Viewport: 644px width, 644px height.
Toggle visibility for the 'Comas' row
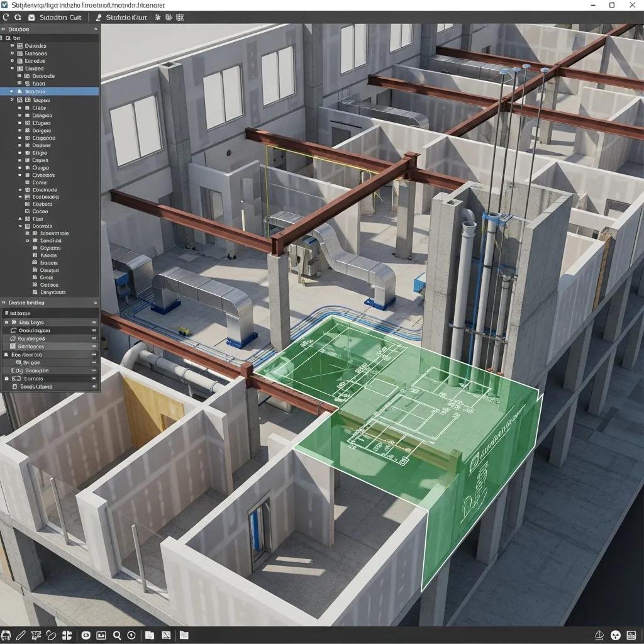click(94, 378)
